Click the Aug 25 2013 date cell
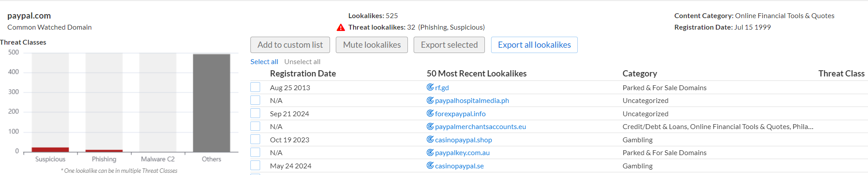This screenshot has width=868, height=175. (290, 87)
